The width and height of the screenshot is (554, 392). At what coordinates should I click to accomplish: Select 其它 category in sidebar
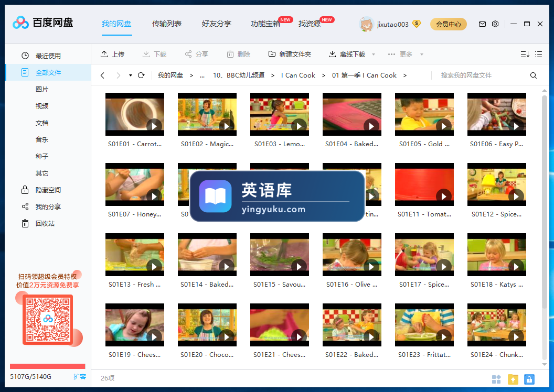coord(41,173)
